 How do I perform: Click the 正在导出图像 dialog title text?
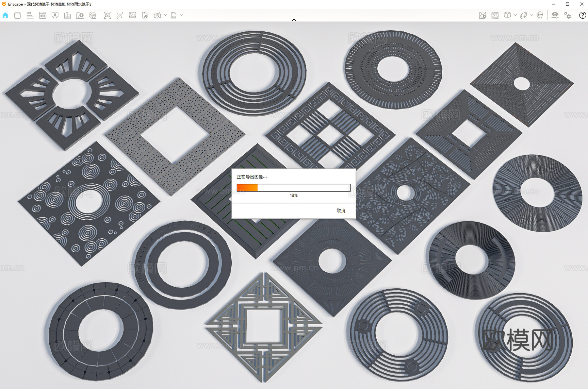pos(252,177)
